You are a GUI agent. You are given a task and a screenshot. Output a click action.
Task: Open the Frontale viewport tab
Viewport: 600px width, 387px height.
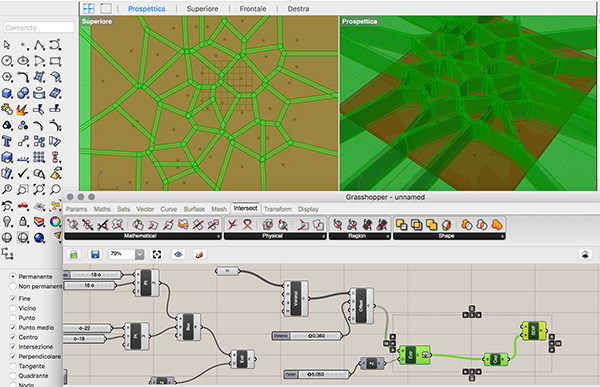click(x=253, y=9)
